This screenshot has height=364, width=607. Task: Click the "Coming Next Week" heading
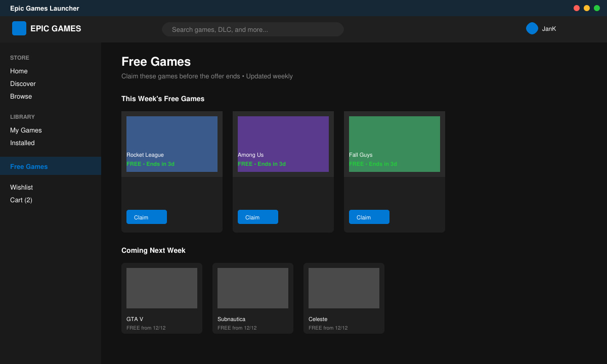153,250
